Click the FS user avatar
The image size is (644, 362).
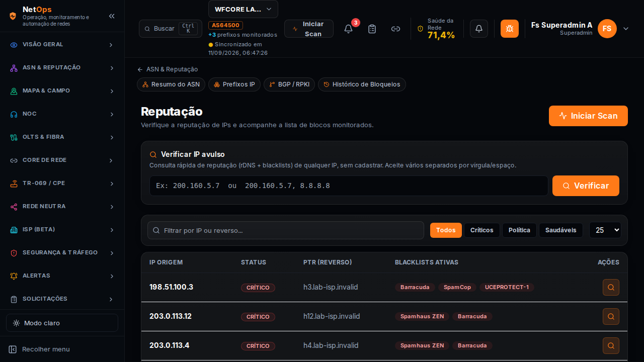click(x=607, y=29)
